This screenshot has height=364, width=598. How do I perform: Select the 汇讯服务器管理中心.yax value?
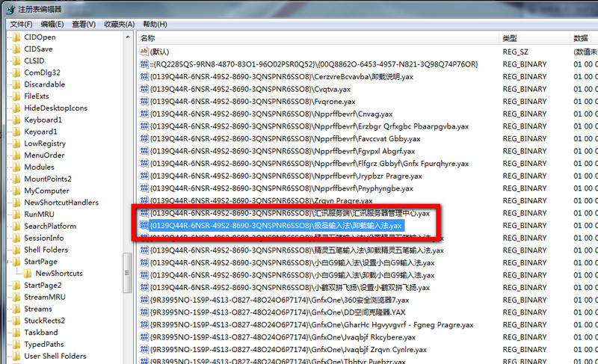[x=289, y=213]
